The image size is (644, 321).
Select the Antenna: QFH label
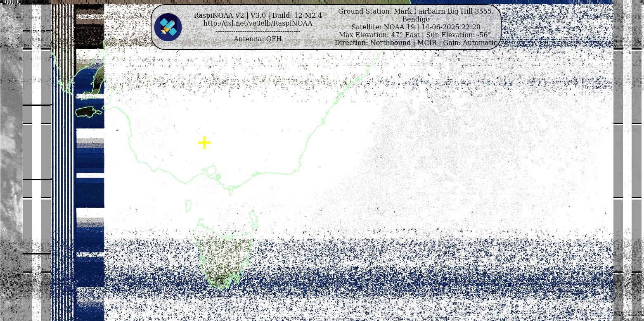[258, 39]
